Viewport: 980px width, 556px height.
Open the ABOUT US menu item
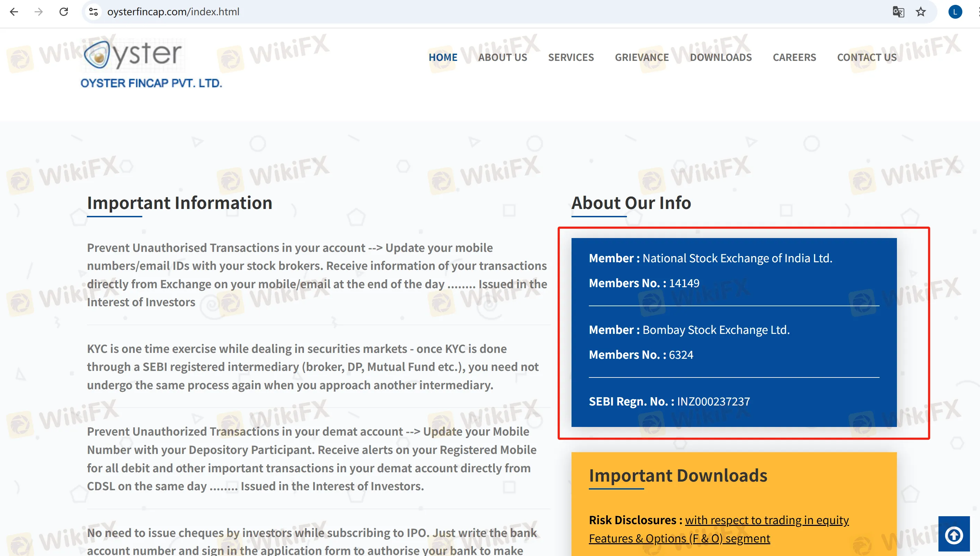click(x=502, y=57)
